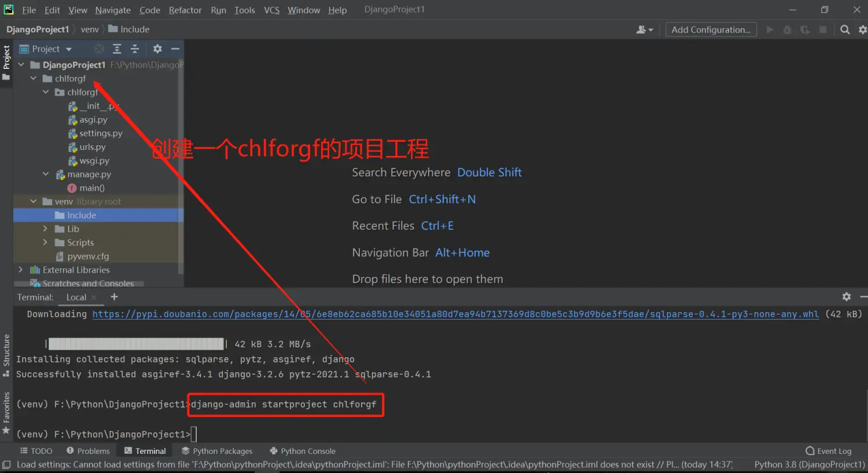This screenshot has width=868, height=473.
Task: Click the Select Opened File locate icon
Action: click(100, 49)
